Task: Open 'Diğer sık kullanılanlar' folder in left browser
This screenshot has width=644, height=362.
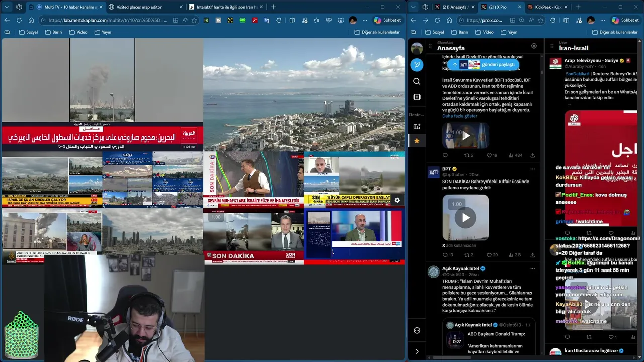Action: pyautogui.click(x=377, y=32)
